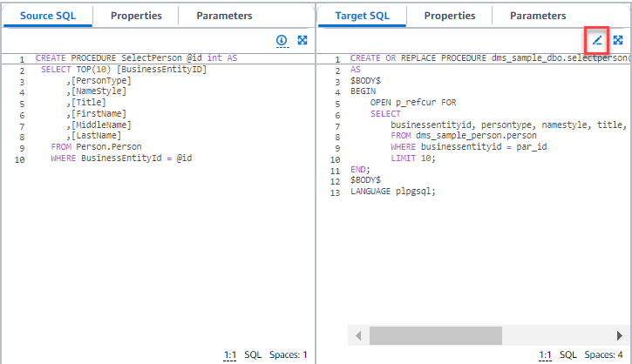This screenshot has height=364, width=632.
Task: Select the Target SQL tab
Action: pyautogui.click(x=361, y=16)
